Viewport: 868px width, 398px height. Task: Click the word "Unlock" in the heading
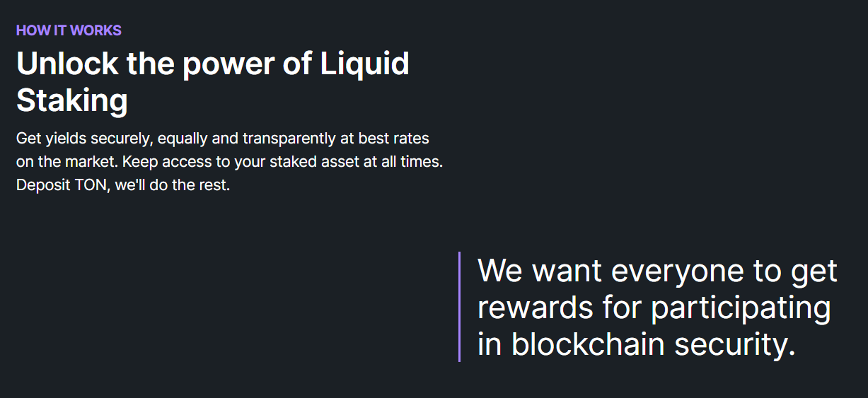click(66, 64)
